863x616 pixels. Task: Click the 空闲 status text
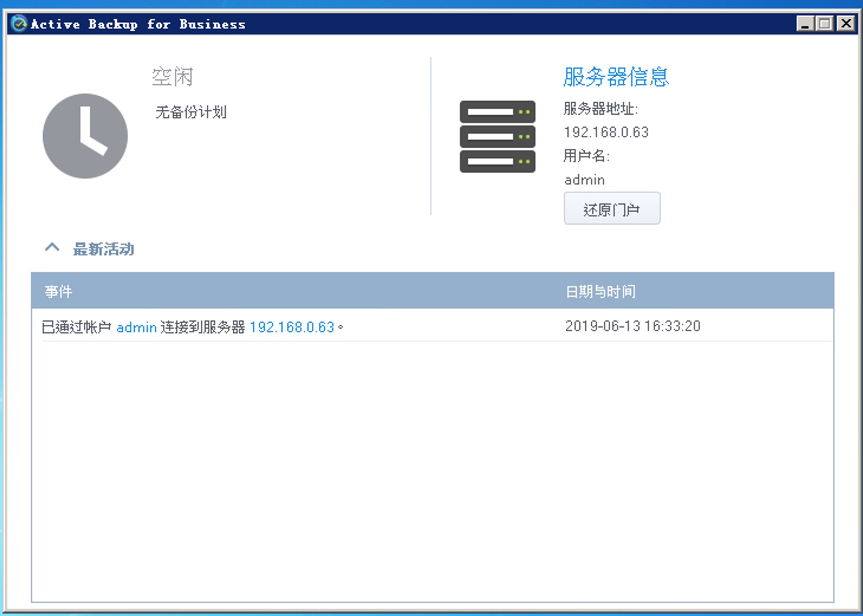coord(173,77)
